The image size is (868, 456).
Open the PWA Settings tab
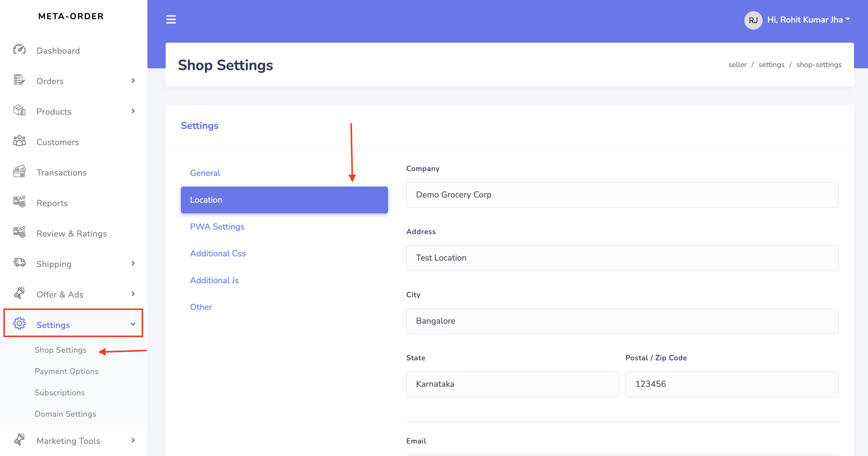coord(217,227)
